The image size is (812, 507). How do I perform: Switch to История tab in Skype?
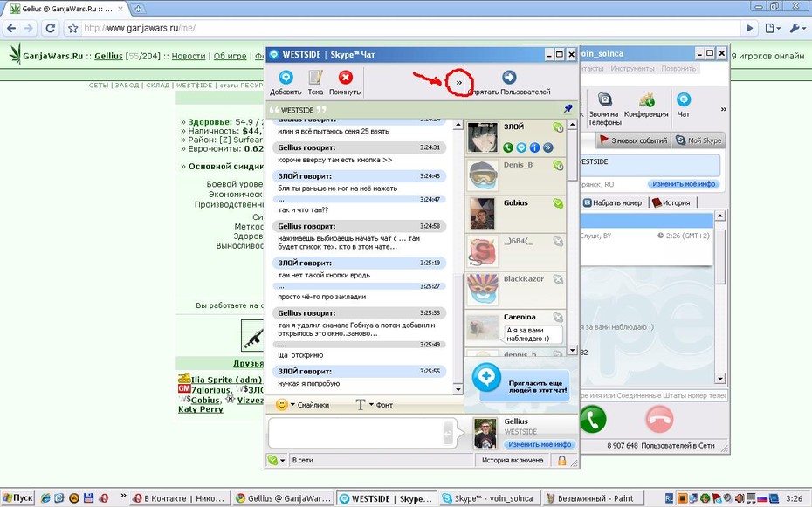pos(671,202)
